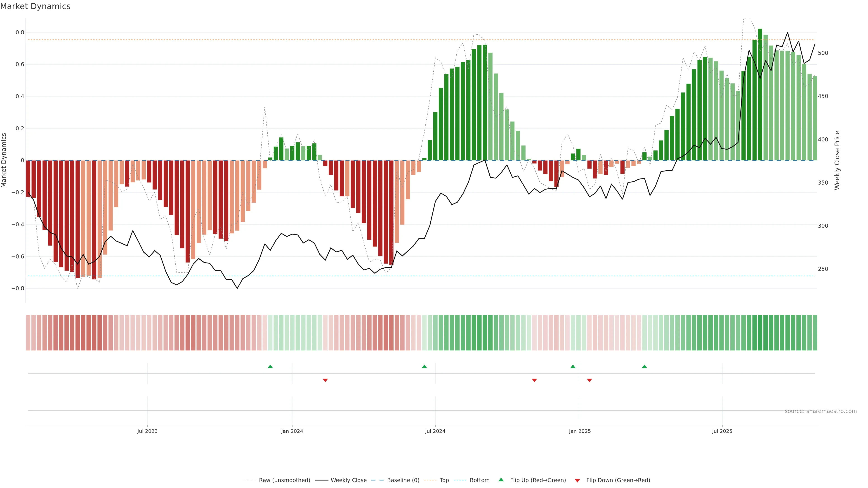Click the red triangle icon in the legend
Screen dimensions: 868x488
577,481
